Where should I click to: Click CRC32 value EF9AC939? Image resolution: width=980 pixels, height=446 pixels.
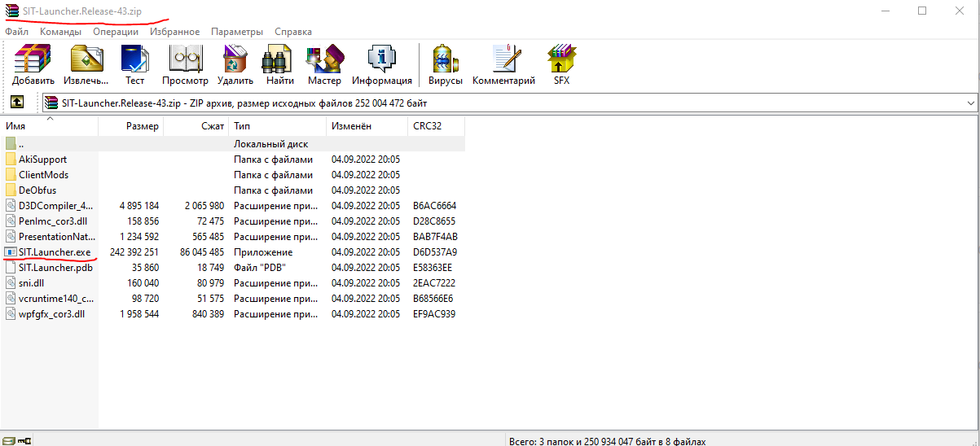tap(434, 314)
